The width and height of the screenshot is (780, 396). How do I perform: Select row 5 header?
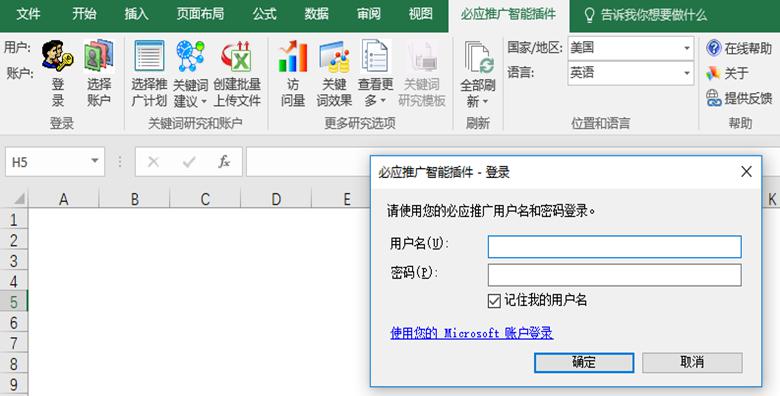point(13,302)
